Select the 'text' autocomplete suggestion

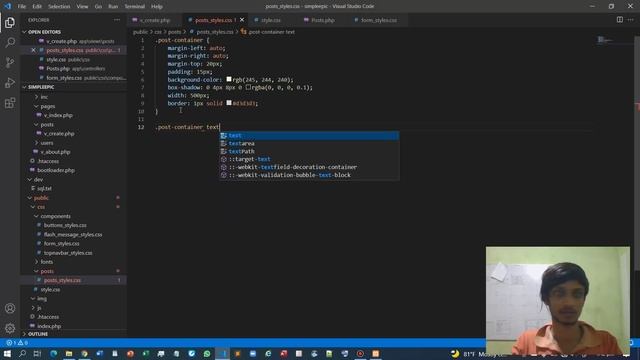pos(309,136)
